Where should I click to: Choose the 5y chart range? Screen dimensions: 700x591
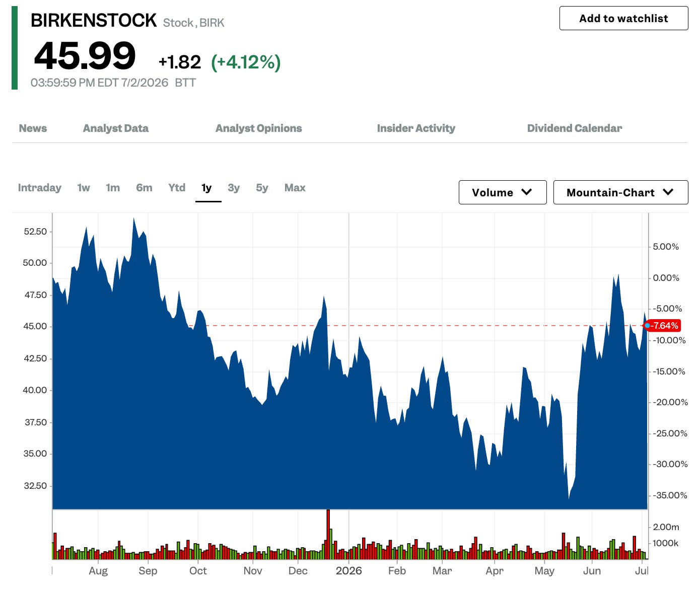262,188
